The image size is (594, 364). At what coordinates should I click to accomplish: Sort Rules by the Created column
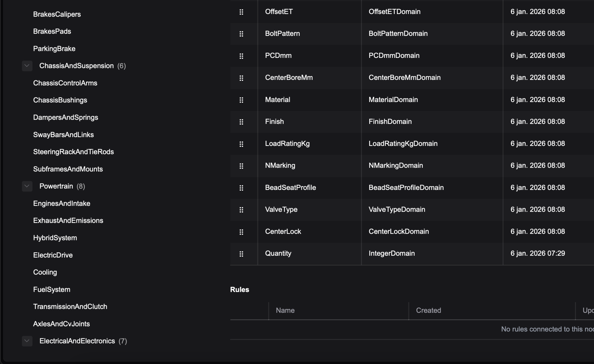[428, 310]
